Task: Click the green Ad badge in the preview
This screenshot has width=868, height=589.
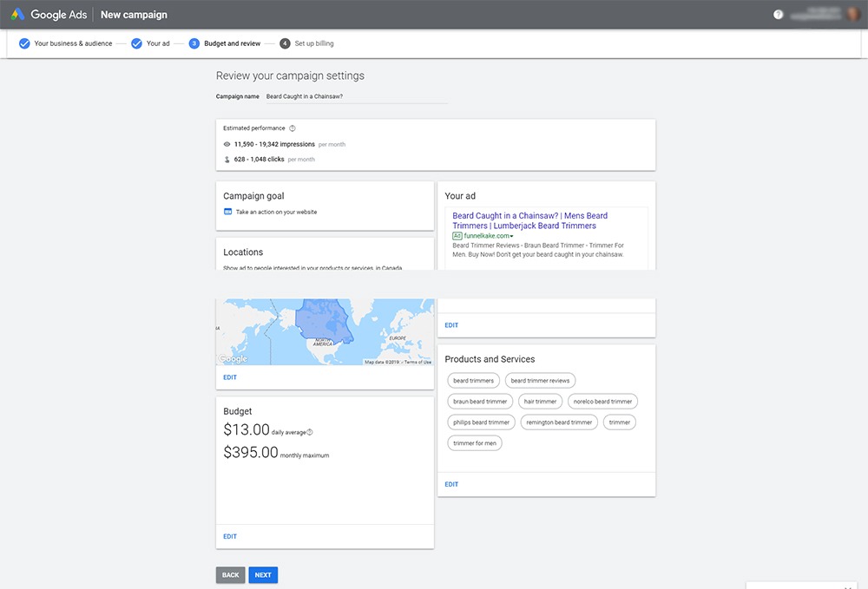Action: pos(457,236)
